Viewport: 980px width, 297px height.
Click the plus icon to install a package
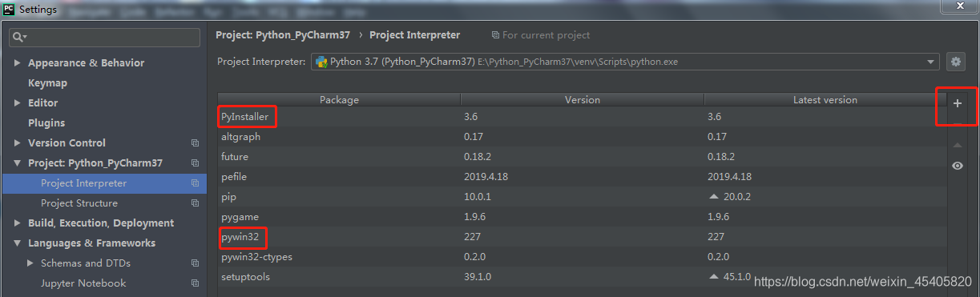click(957, 103)
